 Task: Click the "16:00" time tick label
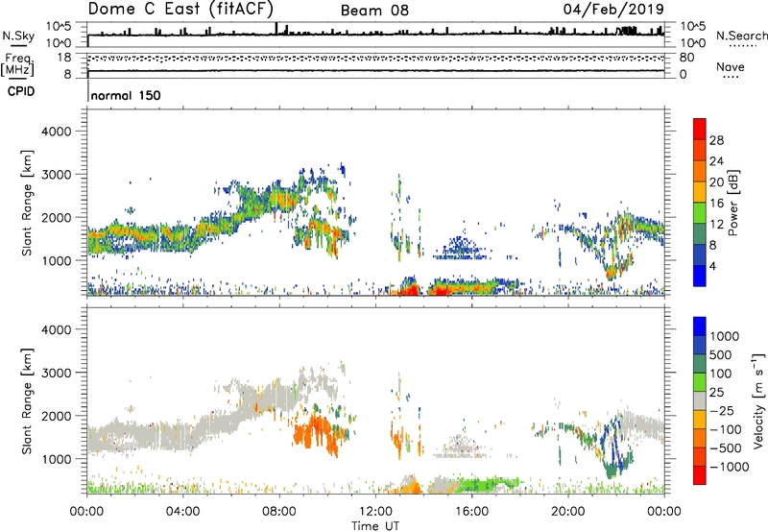(x=471, y=512)
